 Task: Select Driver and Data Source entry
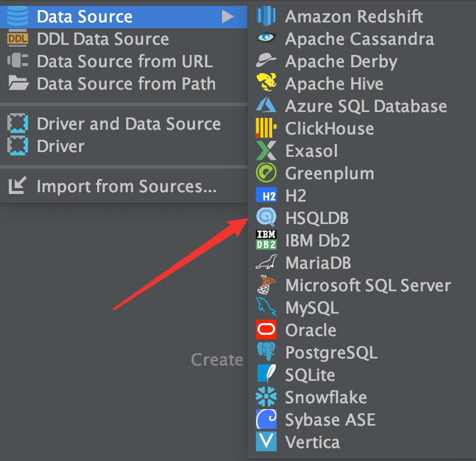point(124,124)
